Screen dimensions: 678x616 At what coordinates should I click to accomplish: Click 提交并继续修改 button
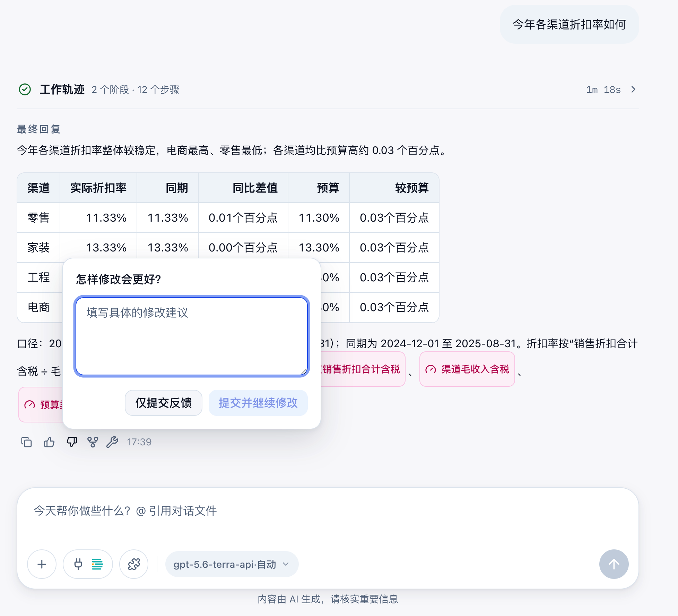258,403
